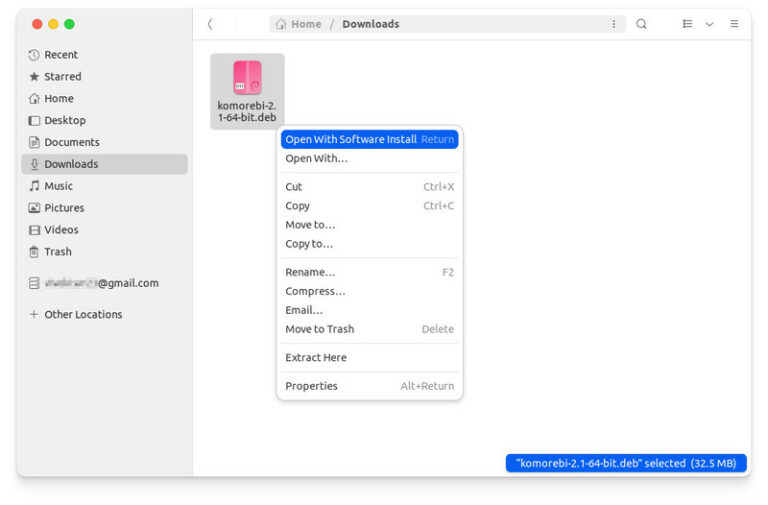Image resolution: width=768 pixels, height=505 pixels.
Task: Expand view options dropdown chevron
Action: [710, 24]
